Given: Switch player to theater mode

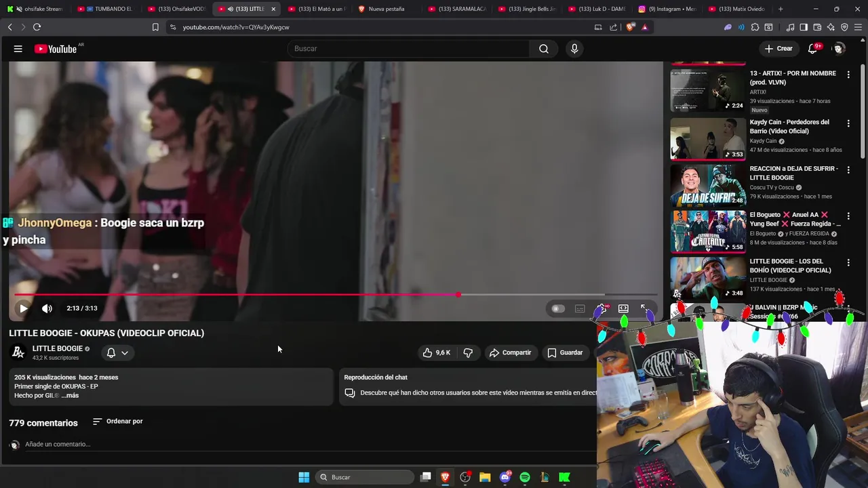Looking at the screenshot, I should 623,308.
